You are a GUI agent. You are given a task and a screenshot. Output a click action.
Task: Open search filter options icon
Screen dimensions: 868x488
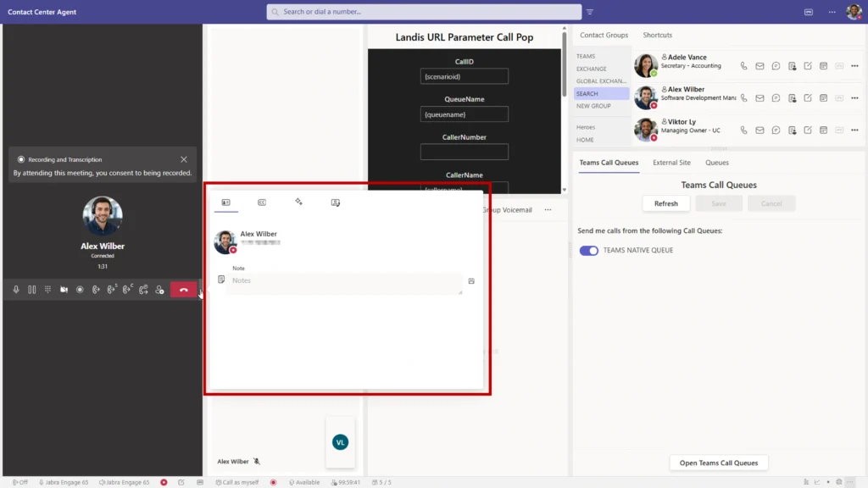(590, 12)
